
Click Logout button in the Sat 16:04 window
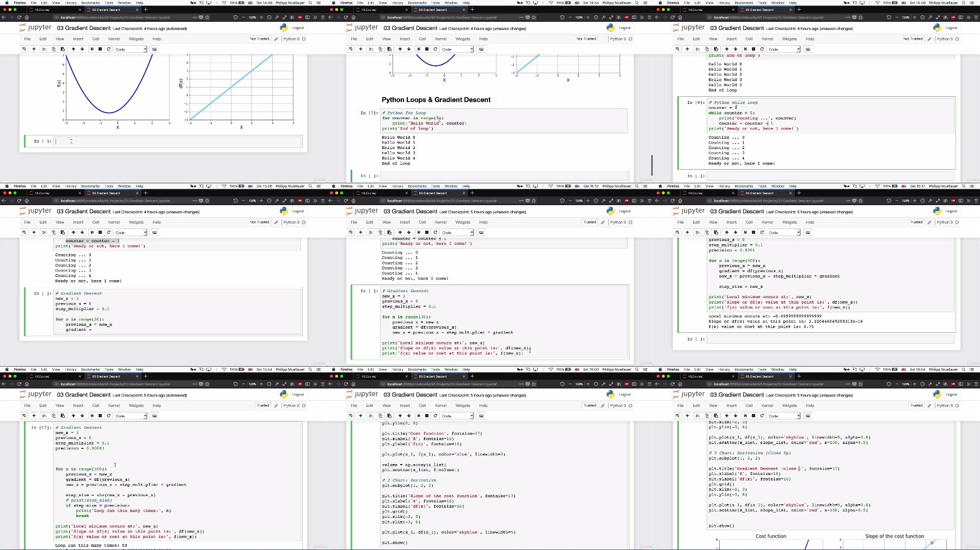[951, 394]
